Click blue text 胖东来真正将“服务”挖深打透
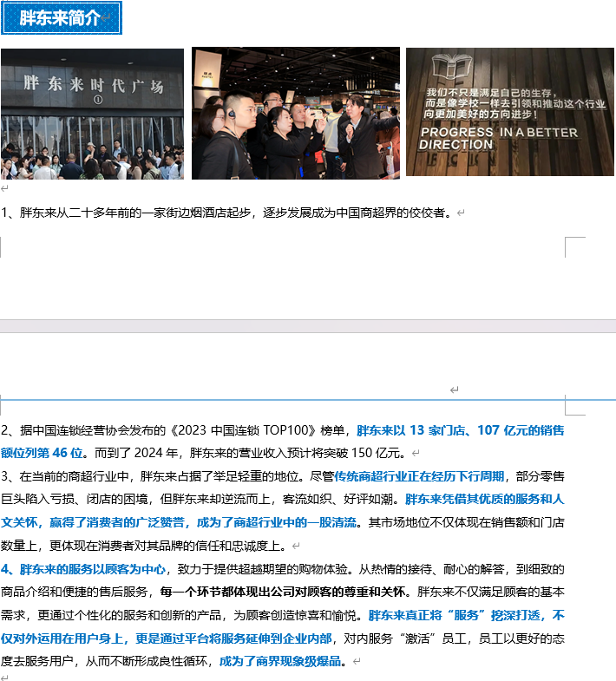Image resolution: width=616 pixels, height=681 pixels. coord(455,615)
